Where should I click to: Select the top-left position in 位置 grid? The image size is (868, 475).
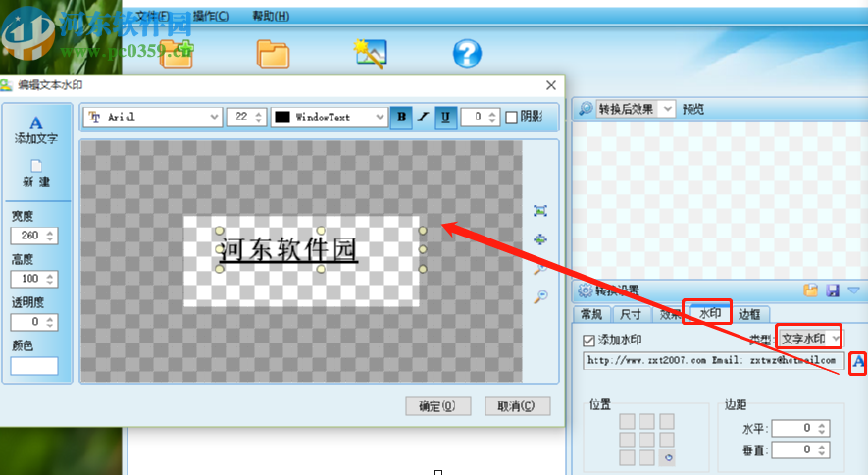point(627,421)
